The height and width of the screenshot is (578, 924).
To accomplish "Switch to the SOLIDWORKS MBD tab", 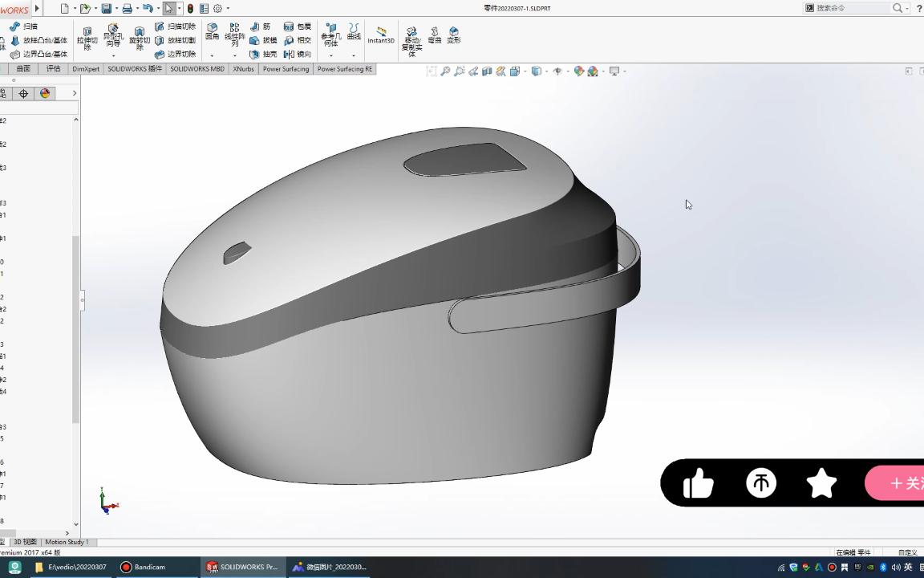I will click(x=197, y=69).
